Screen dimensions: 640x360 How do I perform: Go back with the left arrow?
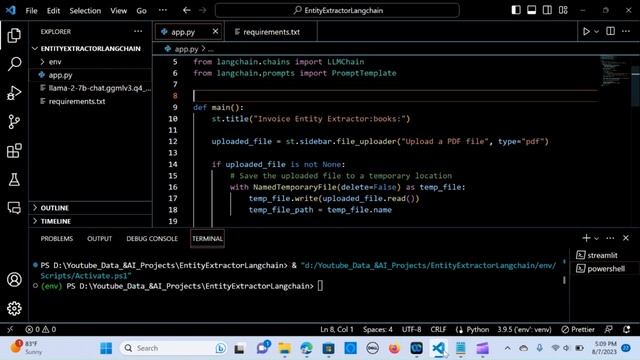point(187,10)
